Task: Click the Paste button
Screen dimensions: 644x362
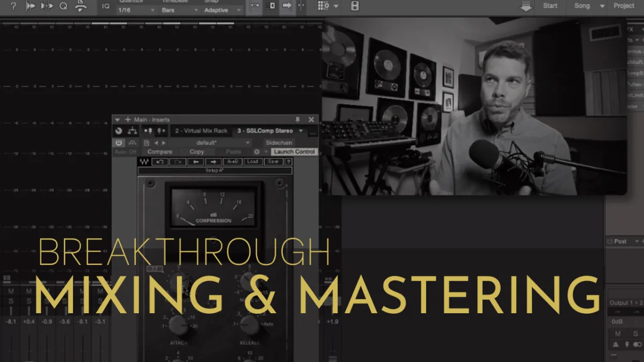Action: click(233, 152)
